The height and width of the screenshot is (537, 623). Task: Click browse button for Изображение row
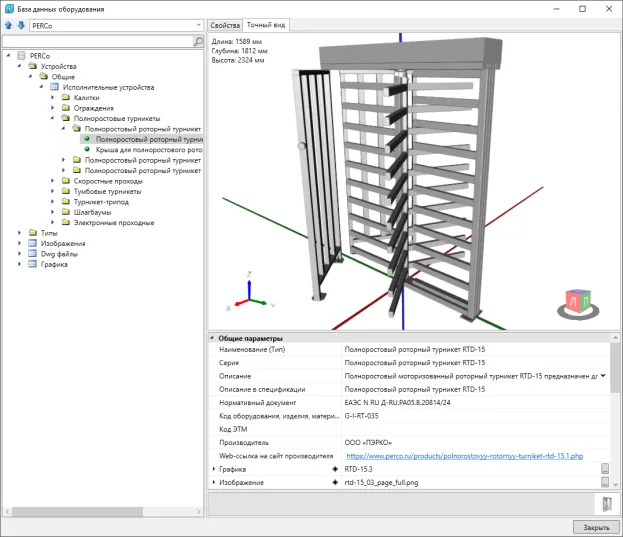click(x=604, y=483)
